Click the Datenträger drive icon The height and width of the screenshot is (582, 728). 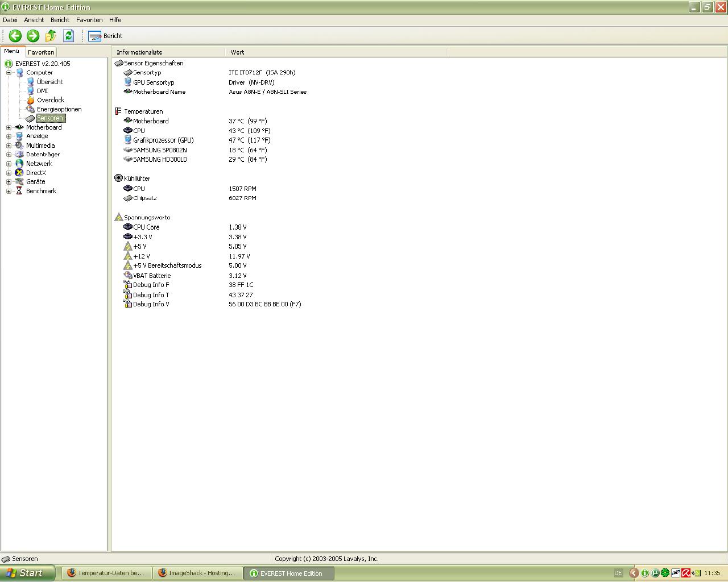pyautogui.click(x=19, y=155)
